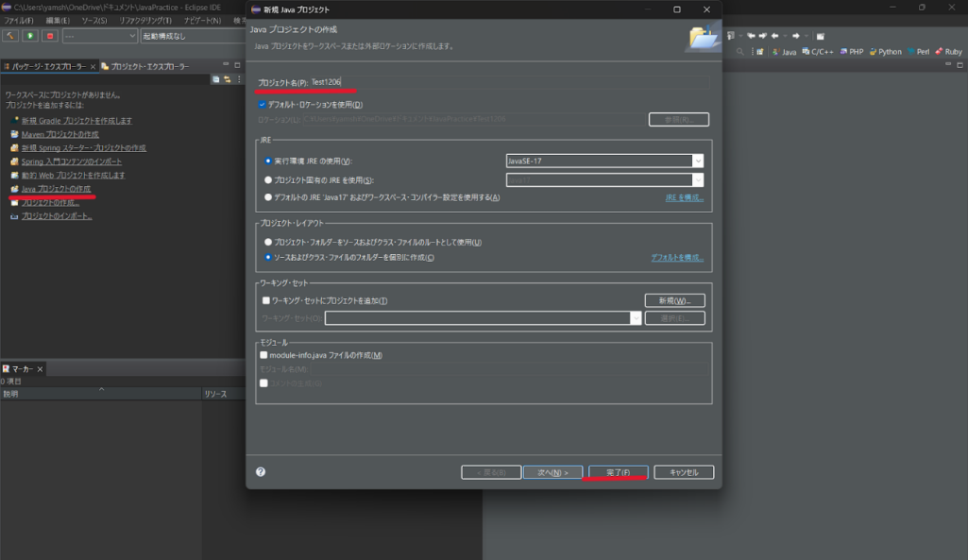Click the Next (次へ) button
Viewport: 968px width, 560px height.
(x=552, y=472)
